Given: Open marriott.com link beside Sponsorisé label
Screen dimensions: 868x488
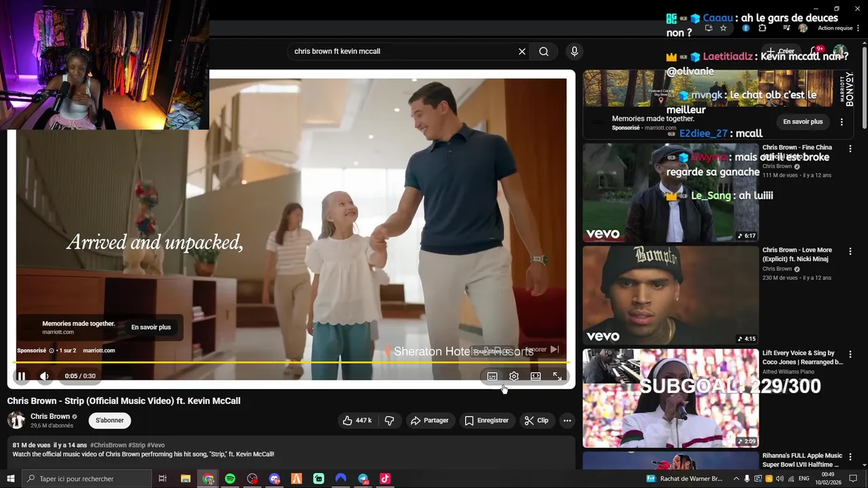Looking at the screenshot, I should (99, 350).
